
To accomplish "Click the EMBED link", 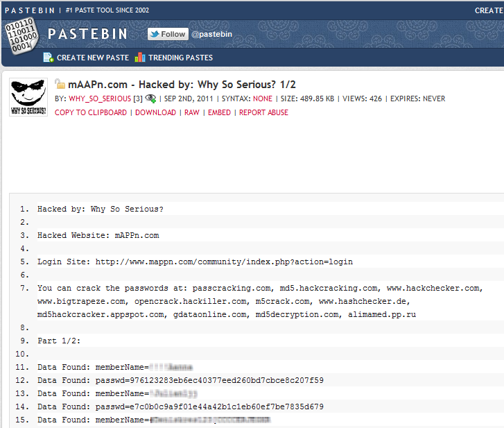I will point(219,112).
